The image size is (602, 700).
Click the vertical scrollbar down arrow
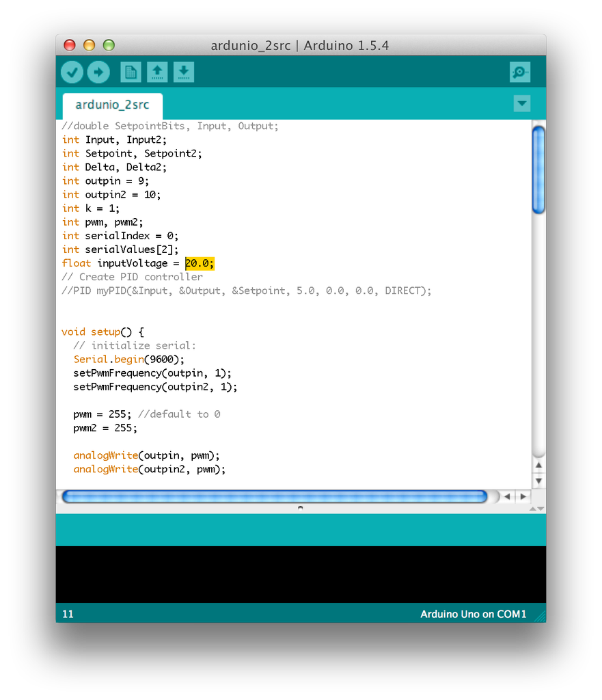coord(538,481)
